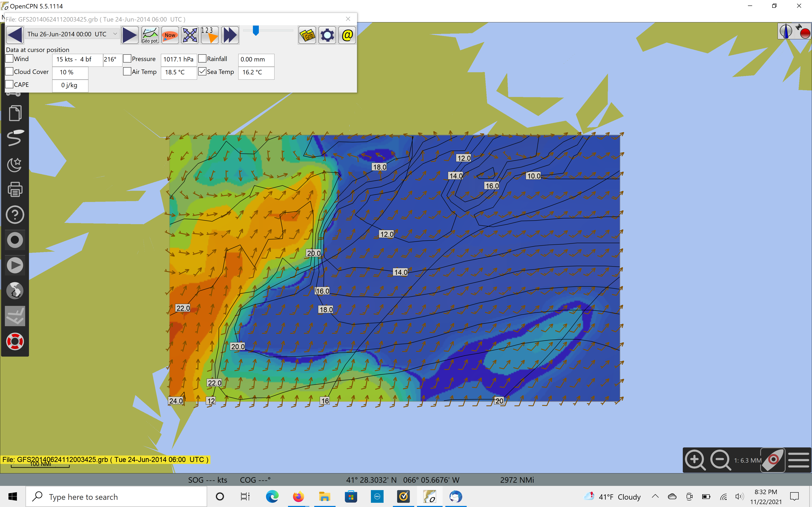Click the red lifebuoy man overboard icon
The height and width of the screenshot is (507, 812).
click(x=15, y=341)
